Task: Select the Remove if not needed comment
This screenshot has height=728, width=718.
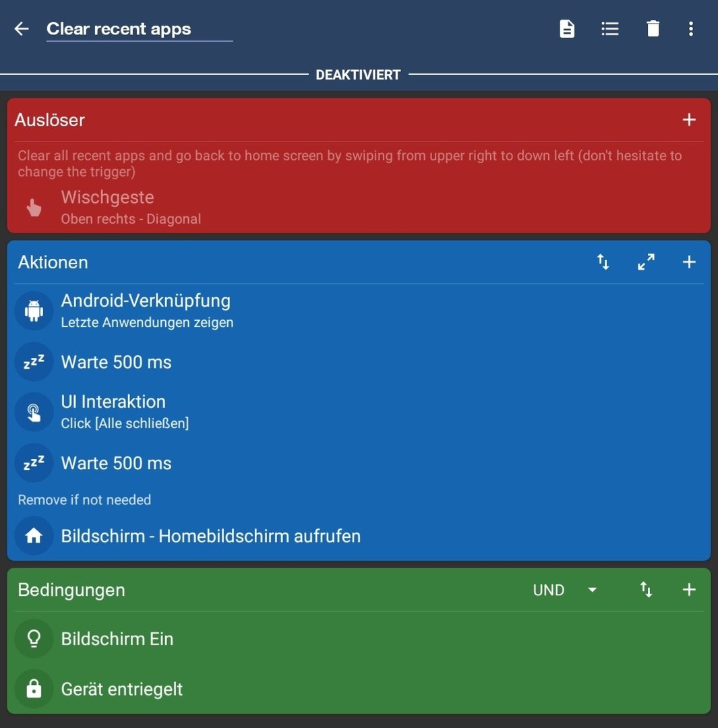Action: (x=84, y=499)
